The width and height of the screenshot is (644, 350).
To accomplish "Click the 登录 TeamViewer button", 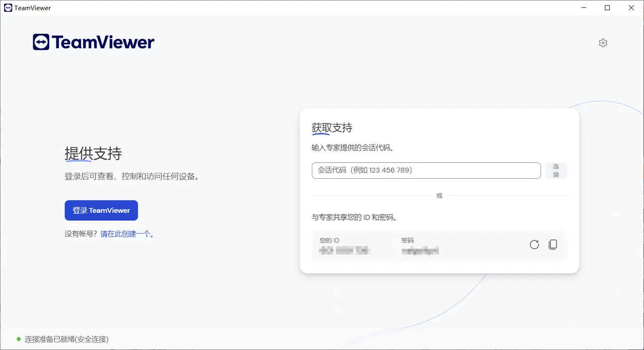I will point(101,211).
